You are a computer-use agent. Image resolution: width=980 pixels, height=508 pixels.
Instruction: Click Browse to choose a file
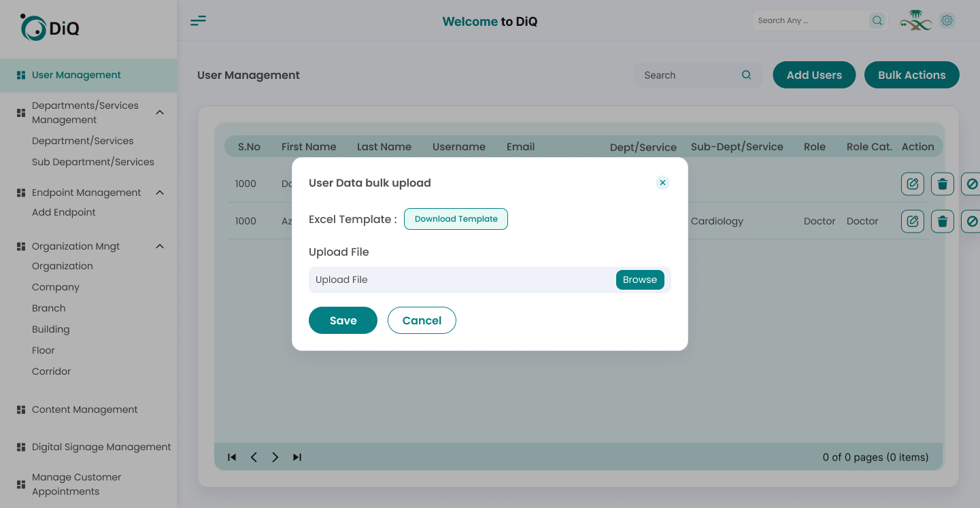pyautogui.click(x=640, y=280)
